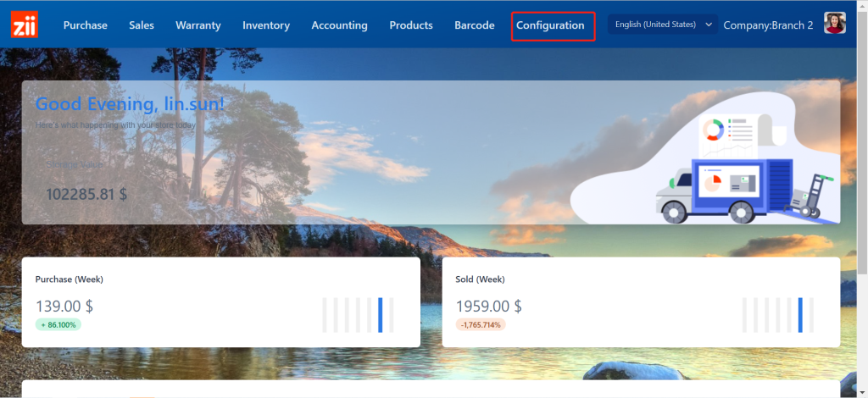This screenshot has width=868, height=398.
Task: Click the 102285.81 $ closing value
Action: 86,194
